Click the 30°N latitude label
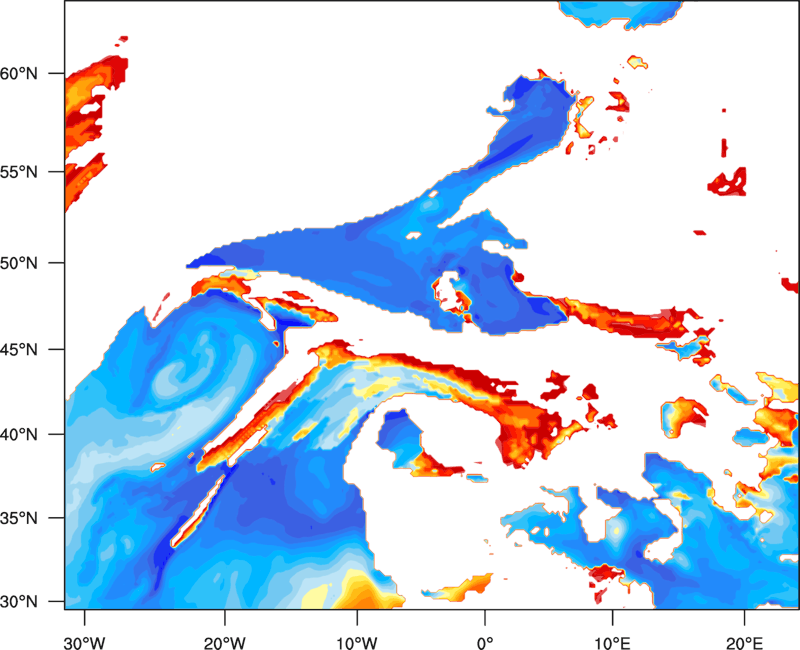Image resolution: width=800 pixels, height=650 pixels. pyautogui.click(x=19, y=602)
